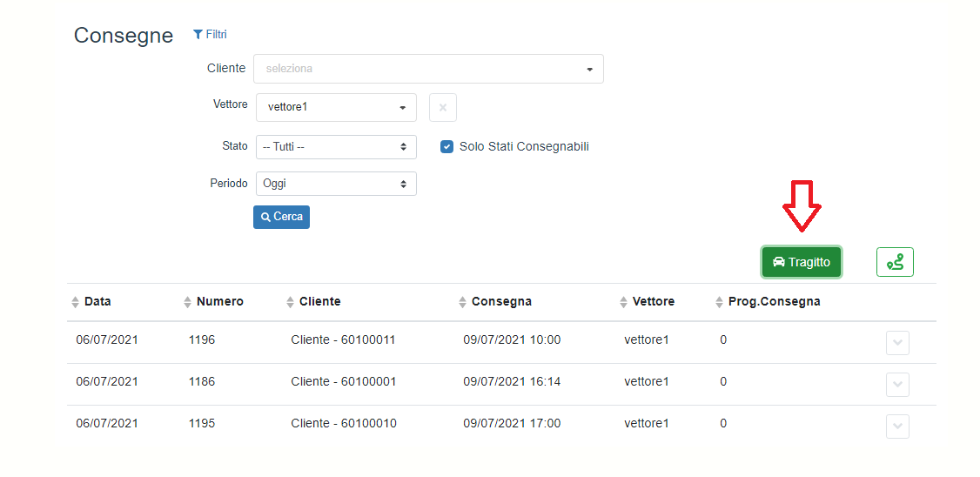Sort table by Prog.Consegna column arrows
980x477 pixels.
coord(719,302)
